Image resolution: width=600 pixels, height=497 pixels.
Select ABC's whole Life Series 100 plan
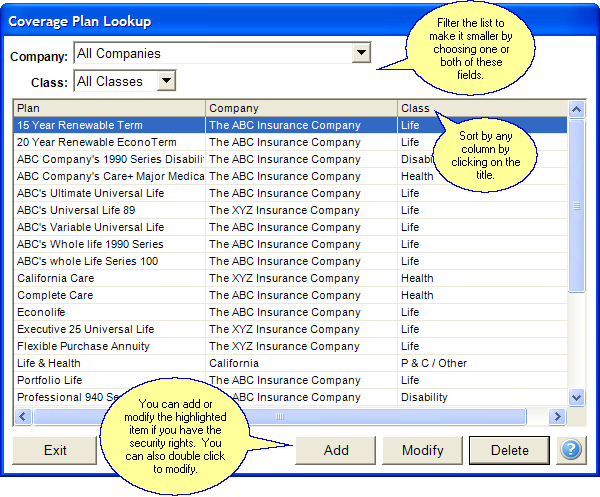(87, 261)
